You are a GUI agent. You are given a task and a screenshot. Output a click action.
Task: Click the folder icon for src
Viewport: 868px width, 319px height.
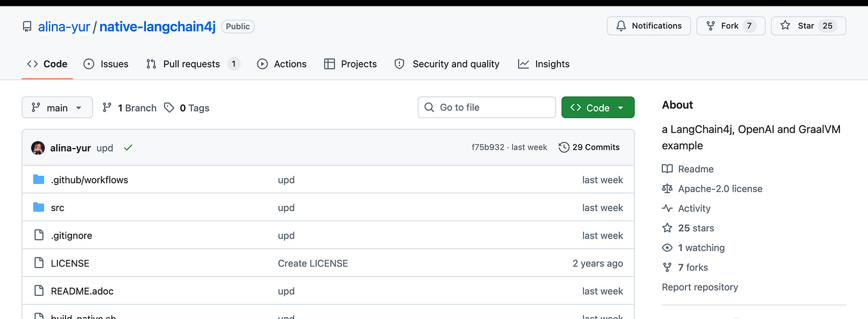coord(39,207)
